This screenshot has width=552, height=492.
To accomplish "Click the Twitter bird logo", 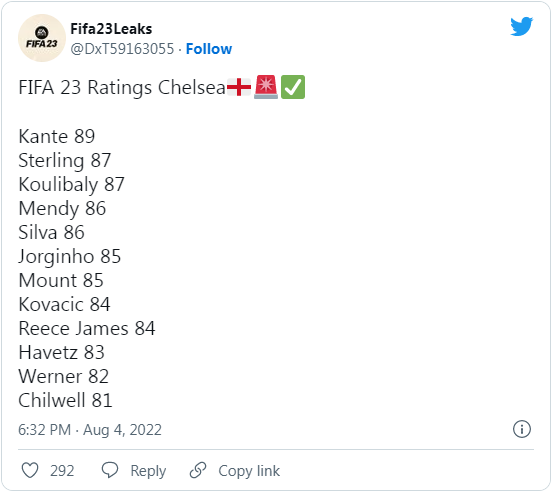I will click(x=521, y=26).
